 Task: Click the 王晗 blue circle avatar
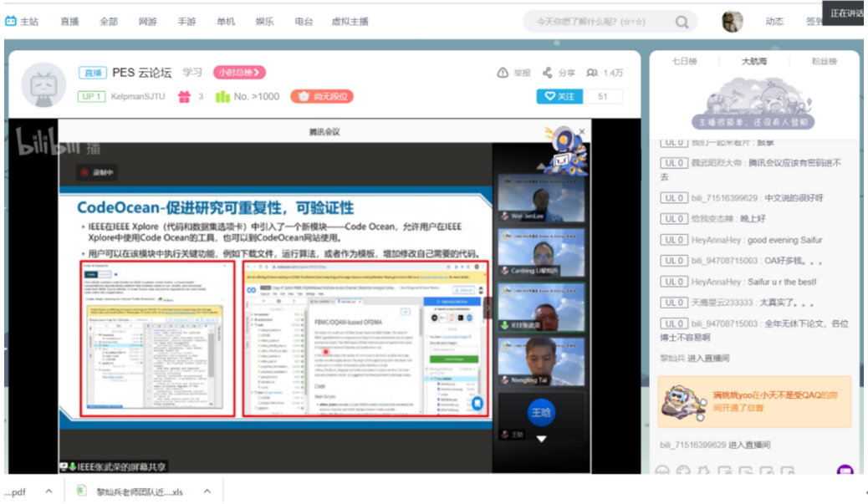pyautogui.click(x=541, y=413)
